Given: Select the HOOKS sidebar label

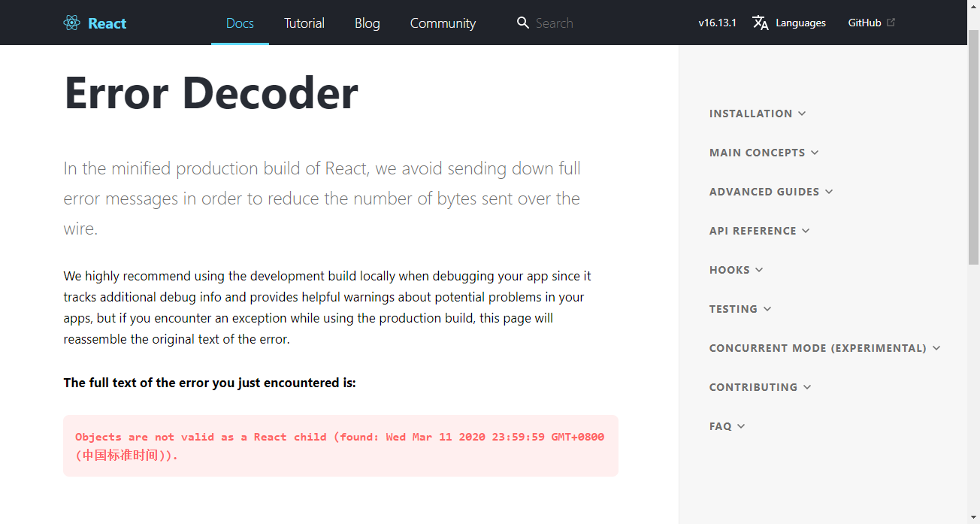Looking at the screenshot, I should (730, 270).
